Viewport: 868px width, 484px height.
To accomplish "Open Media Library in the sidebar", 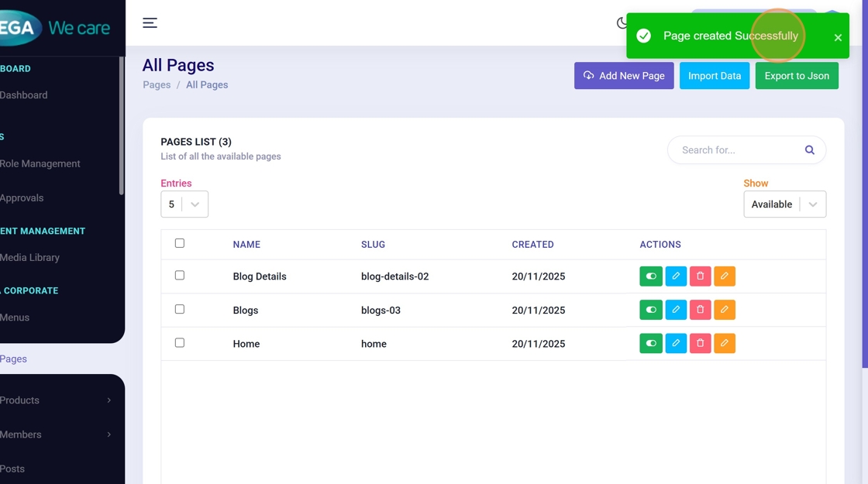I will [30, 258].
